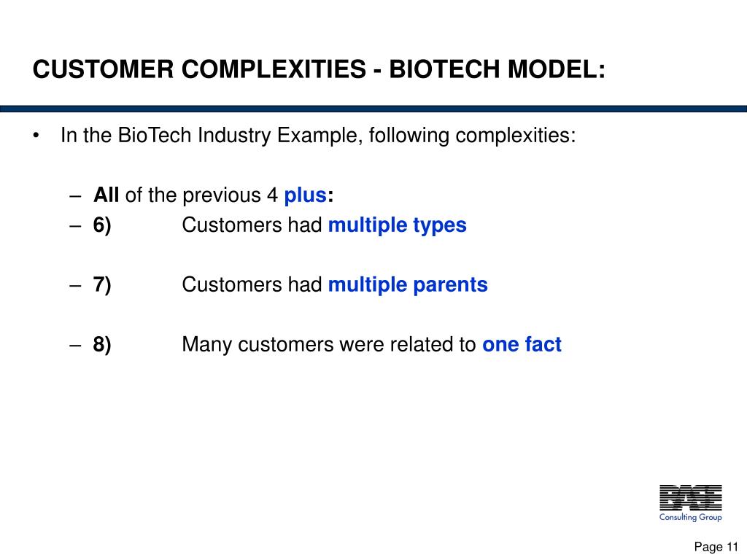Click 'of the previous 4' text
This screenshot has width=747, height=560.
click(x=202, y=195)
